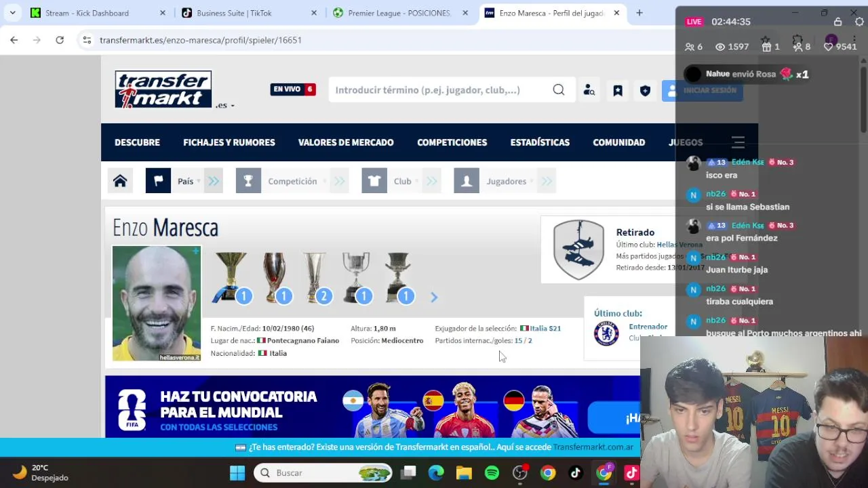Click the fourth trophy in the row
Image resolution: width=868 pixels, height=488 pixels.
tap(357, 277)
